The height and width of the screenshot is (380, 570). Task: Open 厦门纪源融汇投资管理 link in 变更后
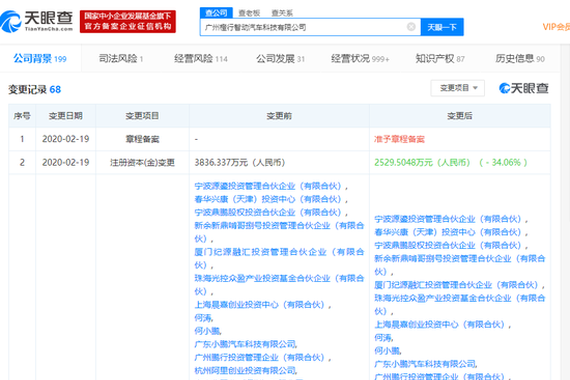coord(457,285)
